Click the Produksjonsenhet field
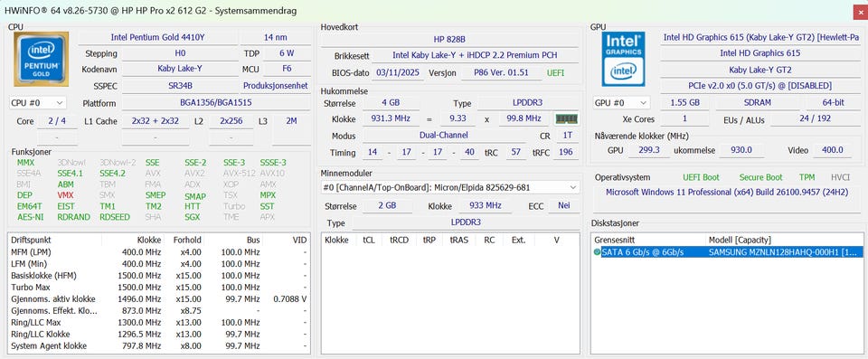Screen dimensions: 868x359 (x=275, y=86)
